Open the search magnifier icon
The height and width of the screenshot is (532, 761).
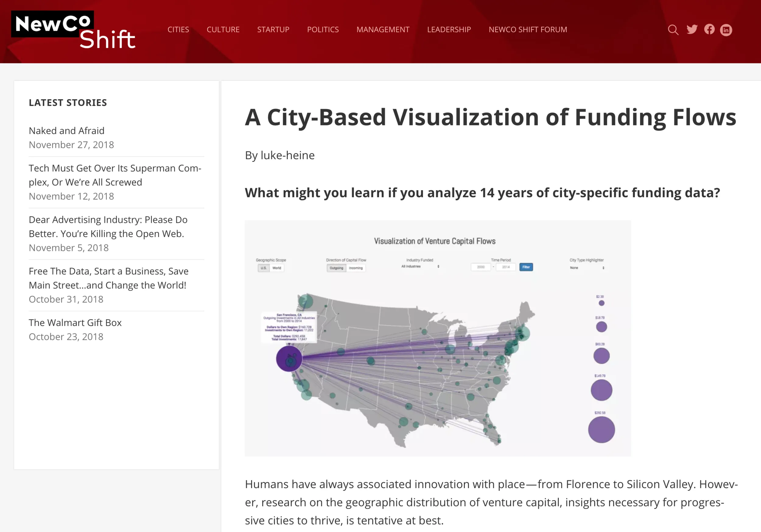[673, 30]
